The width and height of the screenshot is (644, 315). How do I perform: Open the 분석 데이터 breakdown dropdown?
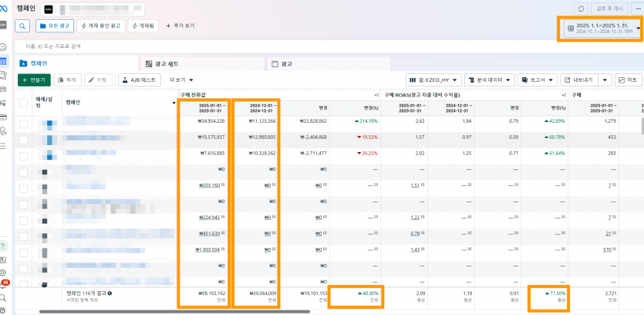pos(490,80)
